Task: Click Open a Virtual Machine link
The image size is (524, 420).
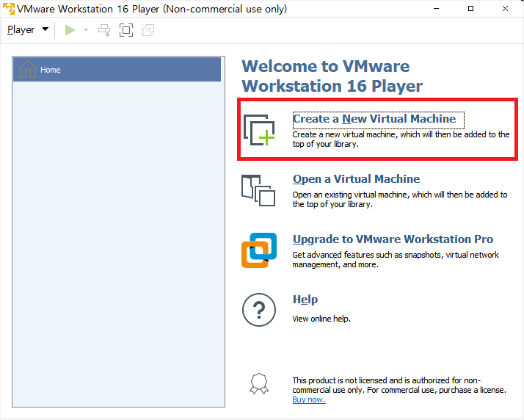Action: point(356,179)
